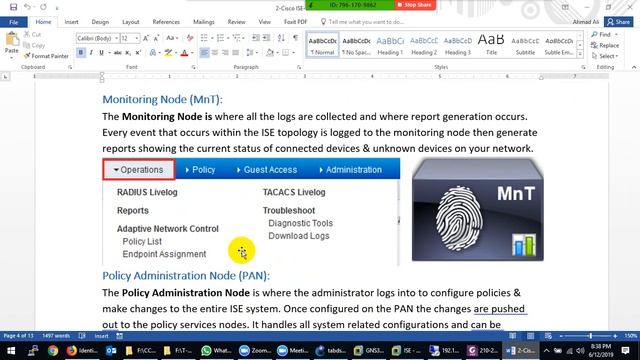
Task: Open the Windows Start menu
Action: [x=11, y=351]
